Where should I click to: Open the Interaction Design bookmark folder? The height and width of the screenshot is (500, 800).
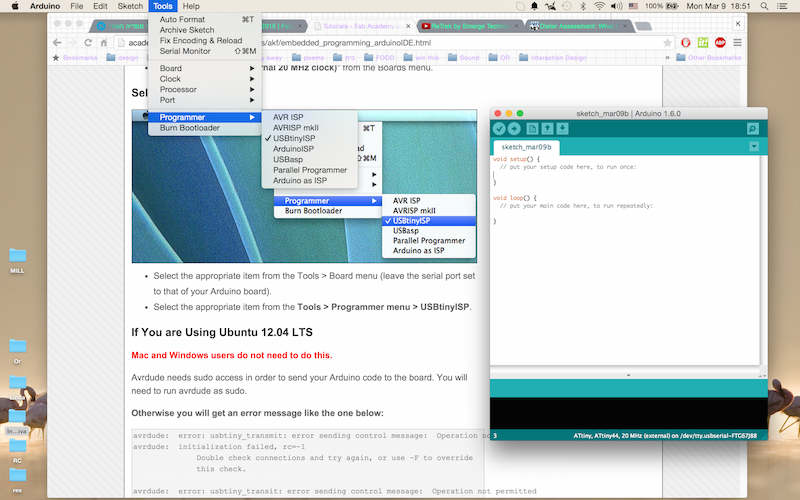pyautogui.click(x=553, y=58)
